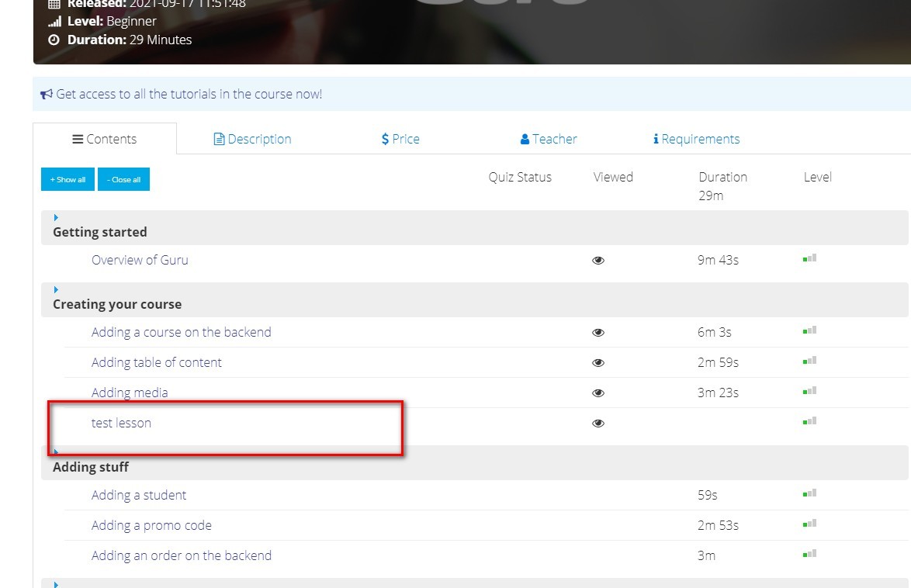Open the Price tab
Viewport: 911px width, 588px height.
[400, 139]
